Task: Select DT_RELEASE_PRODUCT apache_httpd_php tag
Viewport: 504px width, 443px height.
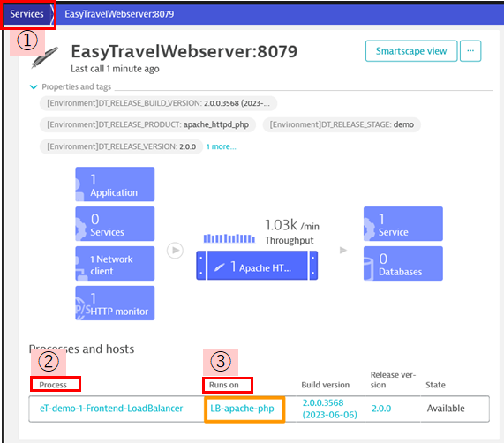Action: click(x=148, y=124)
